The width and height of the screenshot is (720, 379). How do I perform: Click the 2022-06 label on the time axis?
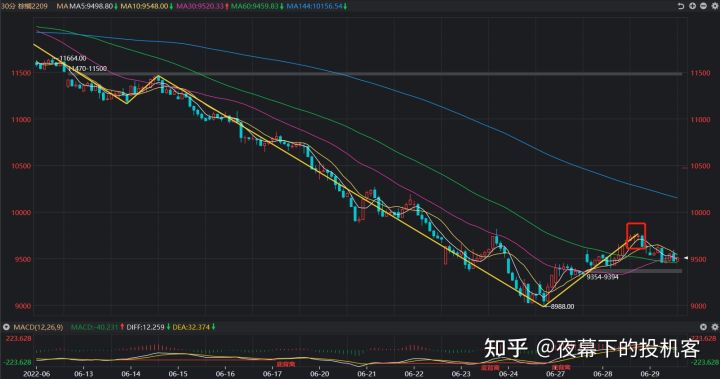[37, 374]
